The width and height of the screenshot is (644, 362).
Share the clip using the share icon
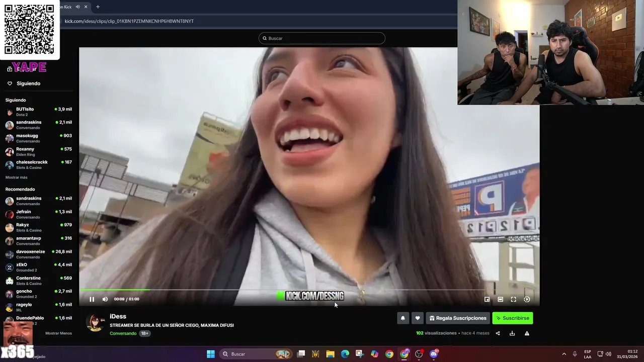pyautogui.click(x=498, y=333)
